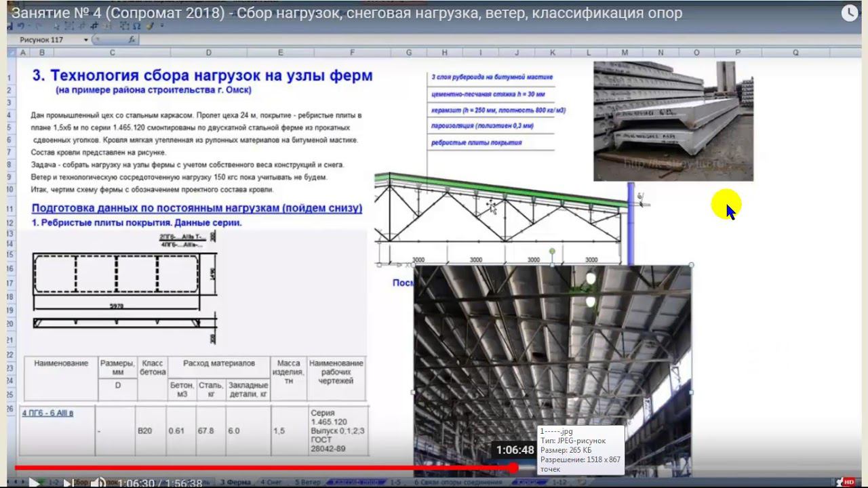
Task: Select column M header
Action: pyautogui.click(x=625, y=52)
